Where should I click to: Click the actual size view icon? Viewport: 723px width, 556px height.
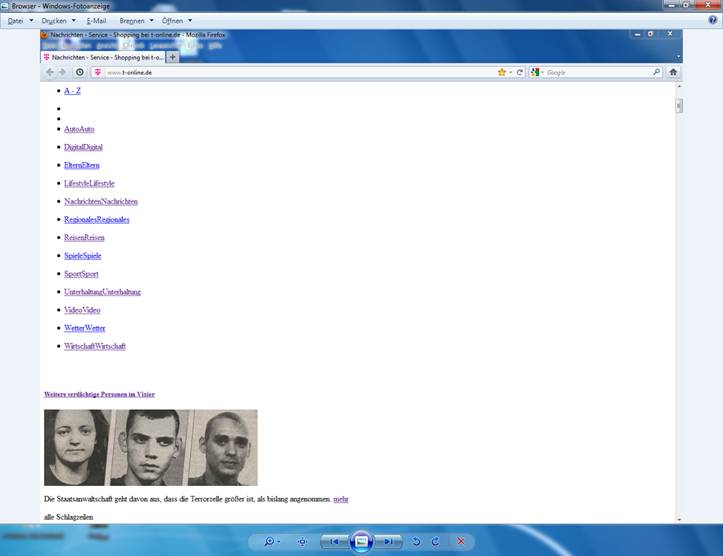(302, 541)
